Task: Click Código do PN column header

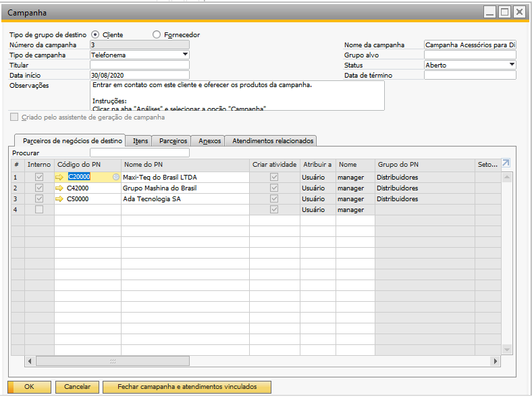Action: click(88, 165)
